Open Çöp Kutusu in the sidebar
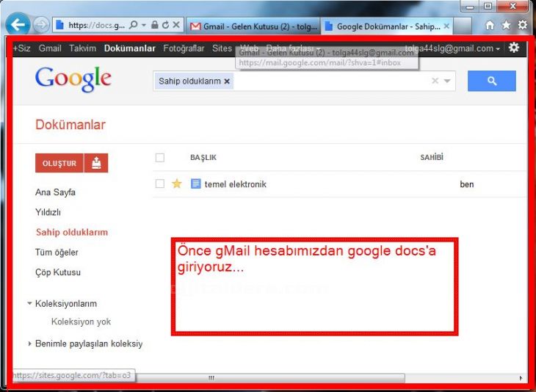 (58, 272)
